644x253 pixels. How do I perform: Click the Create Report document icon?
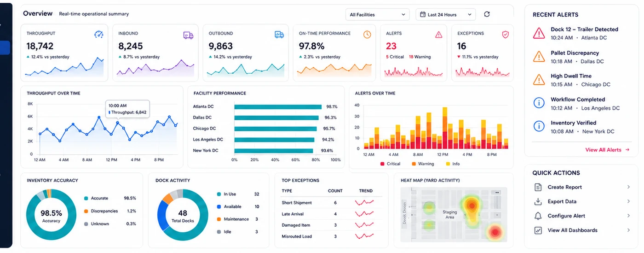(x=538, y=187)
